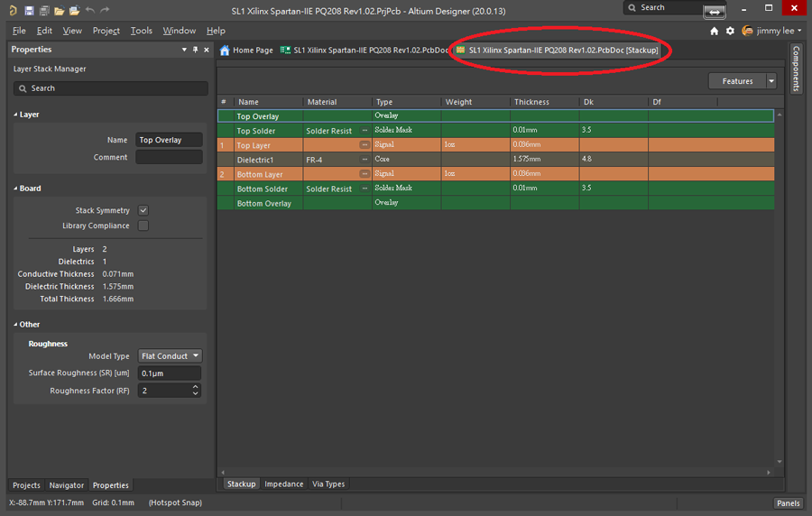Open a document with the folder icon
Image resolution: width=812 pixels, height=516 pixels.
[59, 11]
